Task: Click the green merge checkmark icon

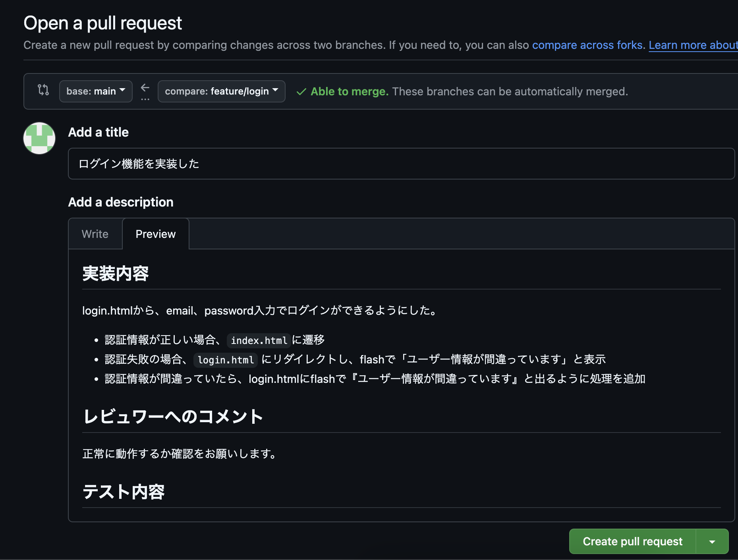Action: click(x=301, y=91)
